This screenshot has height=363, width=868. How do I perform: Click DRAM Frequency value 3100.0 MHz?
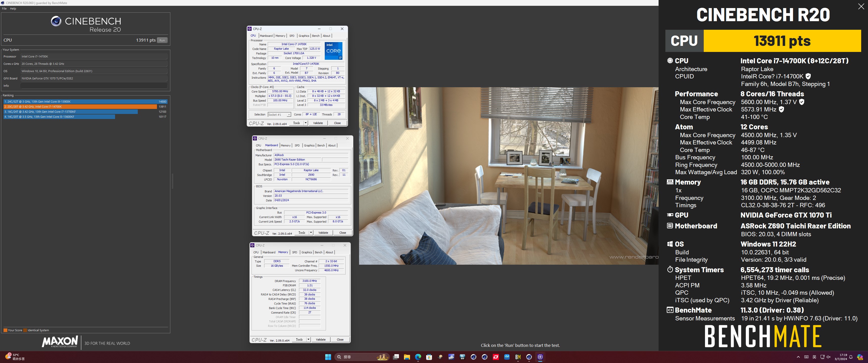pos(309,281)
